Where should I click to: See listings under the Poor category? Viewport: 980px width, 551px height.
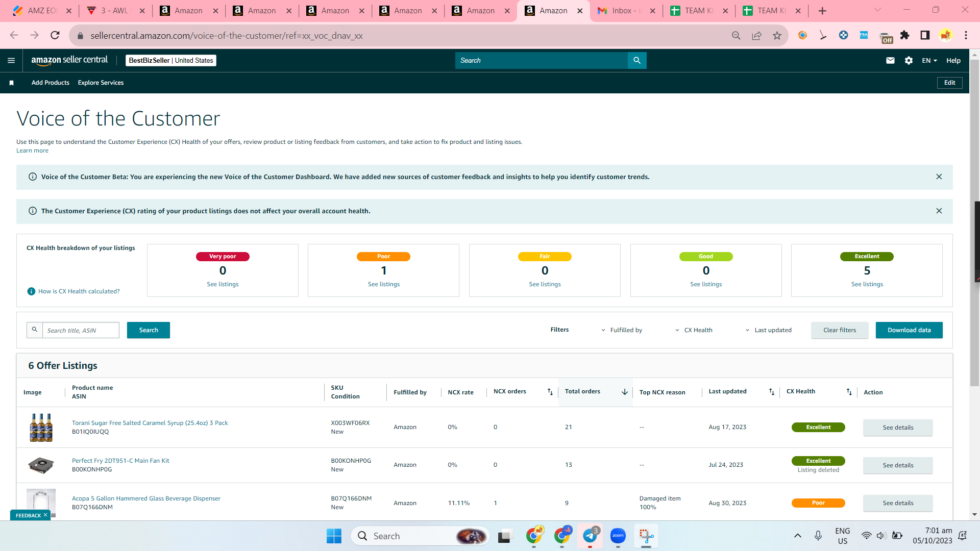(384, 284)
